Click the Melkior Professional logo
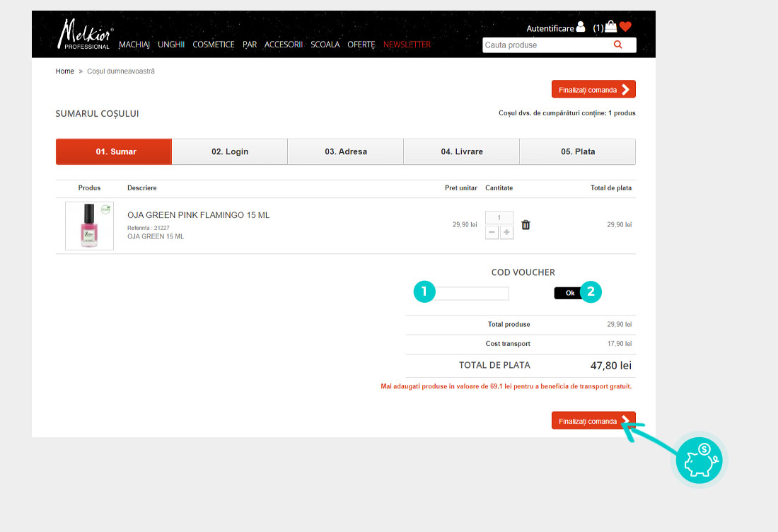778x532 pixels. point(85,35)
